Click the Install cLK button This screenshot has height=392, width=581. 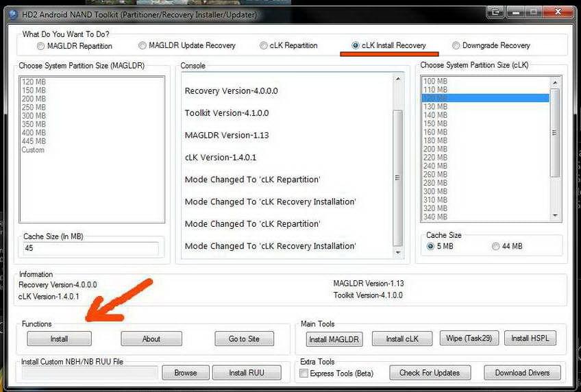[402, 339]
